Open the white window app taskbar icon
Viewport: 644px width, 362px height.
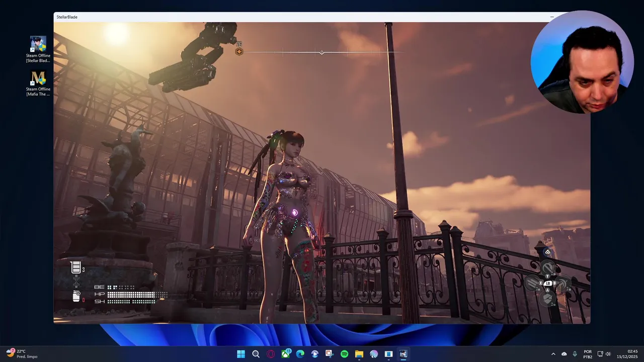pos(388,354)
